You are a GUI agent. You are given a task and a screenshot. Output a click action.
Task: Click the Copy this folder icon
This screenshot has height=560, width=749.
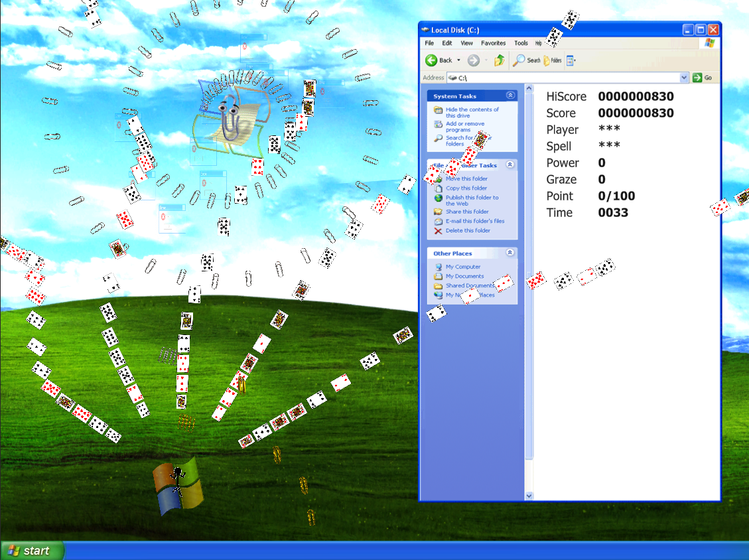[438, 188]
